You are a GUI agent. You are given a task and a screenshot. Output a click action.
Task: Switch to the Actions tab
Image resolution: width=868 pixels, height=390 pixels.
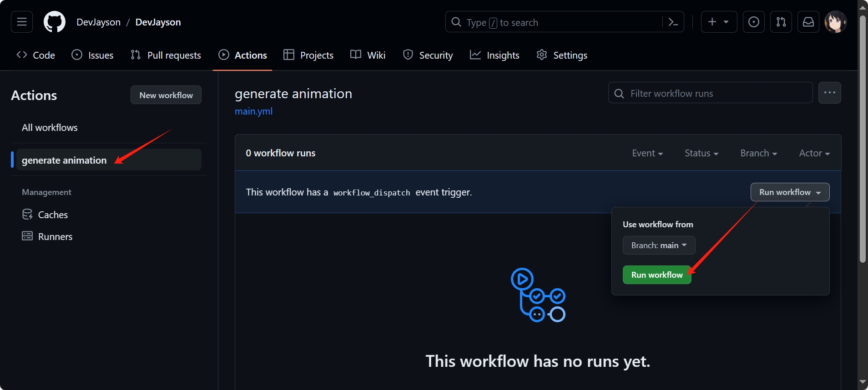pos(242,55)
